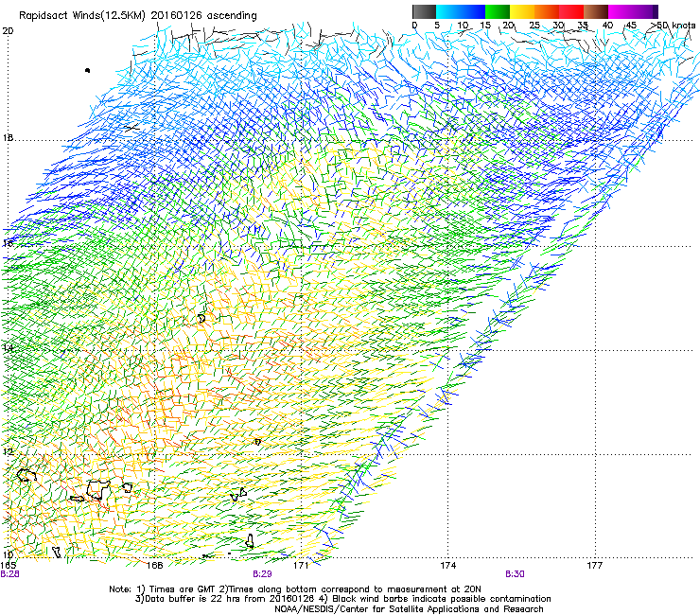Image resolution: width=700 pixels, height=615 pixels.
Task: Click the longitude '177' label on bottom axis
Action: pyautogui.click(x=595, y=566)
